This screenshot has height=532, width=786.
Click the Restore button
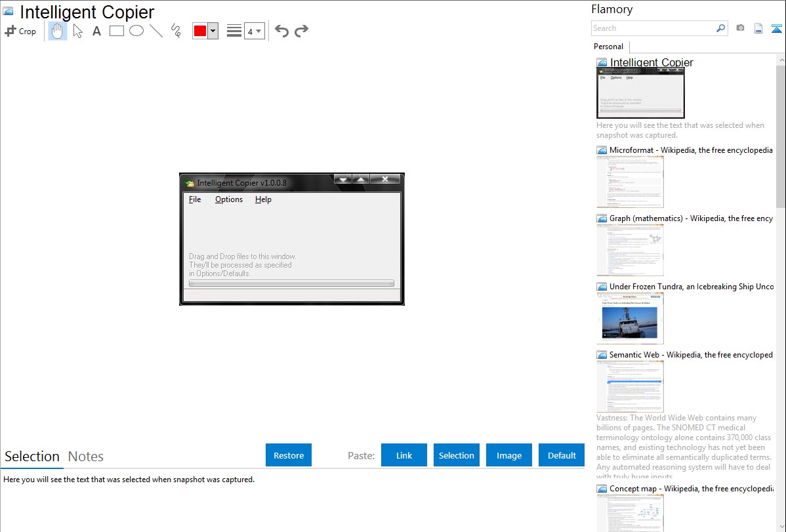tap(289, 455)
